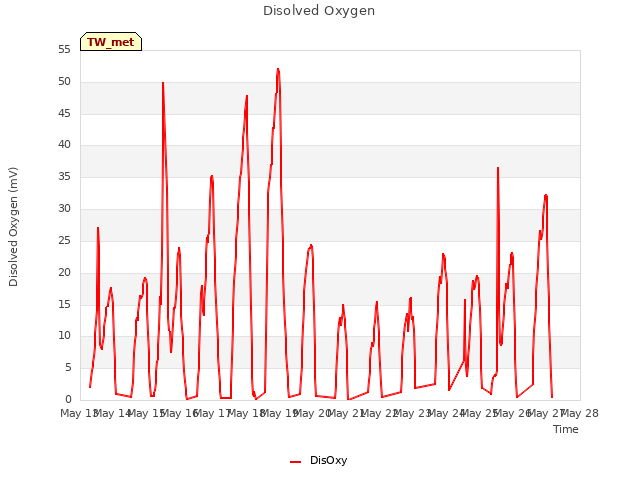Click the y-axis tick value 5
Screen dimensions: 640x480
coord(68,368)
